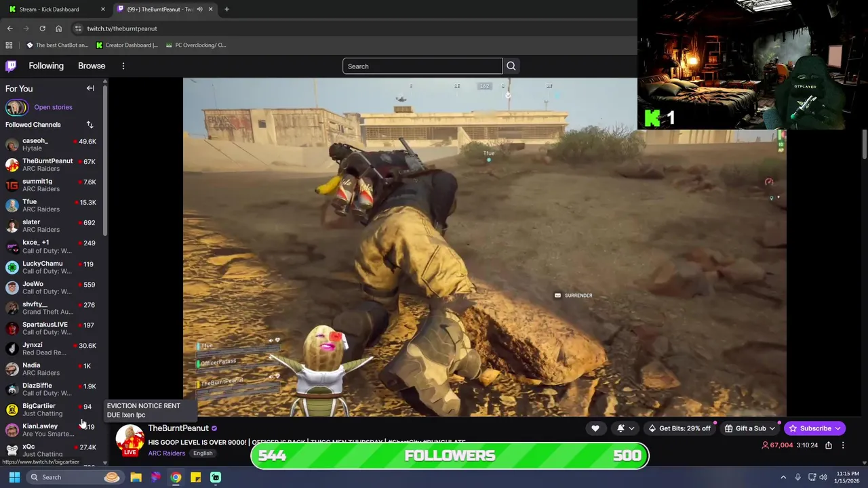Screen dimensions: 868x488
Task: Click the Twitch home logo
Action: 11,66
